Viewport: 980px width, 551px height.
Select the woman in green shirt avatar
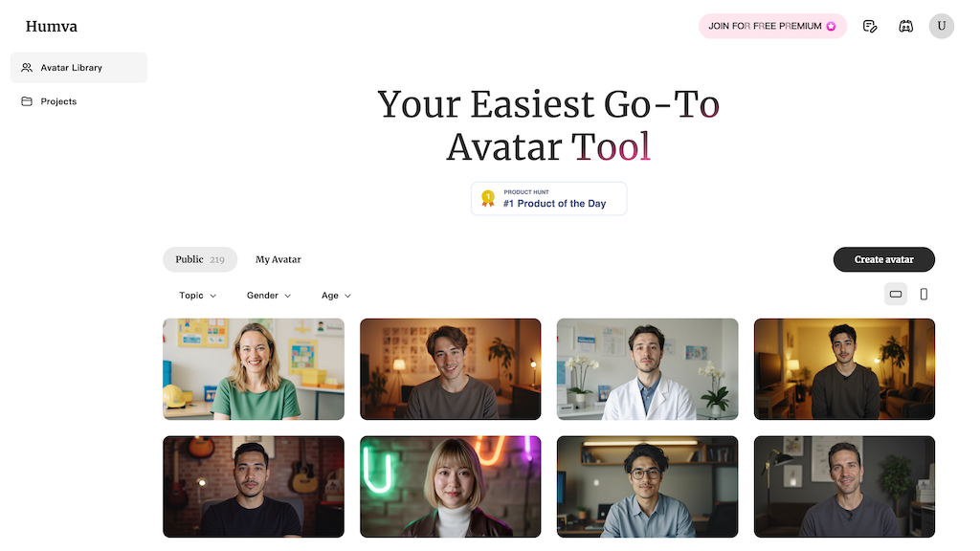tap(254, 369)
